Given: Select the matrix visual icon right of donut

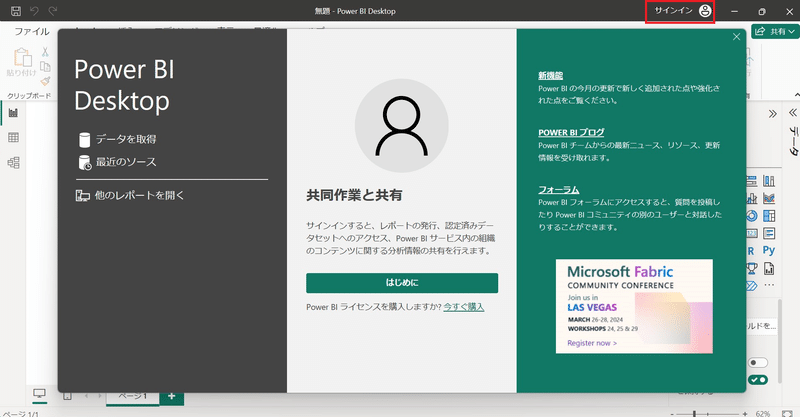Looking at the screenshot, I should (x=769, y=216).
